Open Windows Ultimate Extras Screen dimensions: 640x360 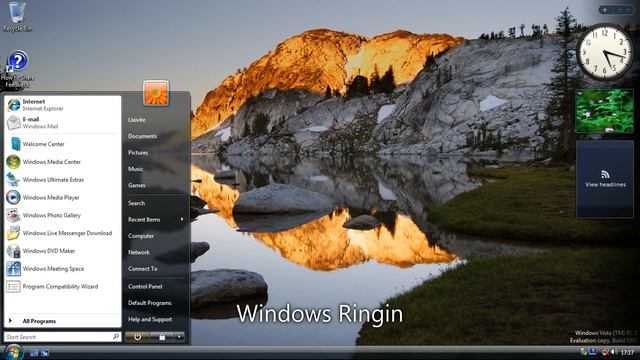click(63, 180)
